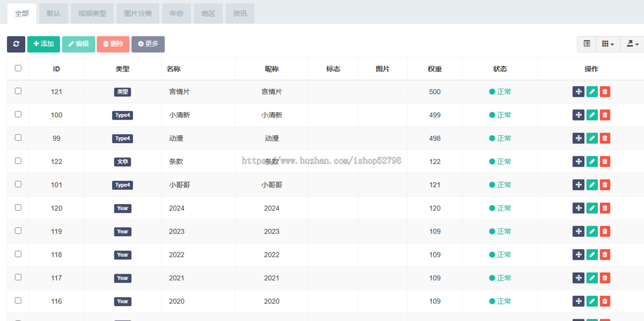This screenshot has height=321, width=644.
Task: Click the drag handle for row 101 小哥哥
Action: tap(579, 185)
